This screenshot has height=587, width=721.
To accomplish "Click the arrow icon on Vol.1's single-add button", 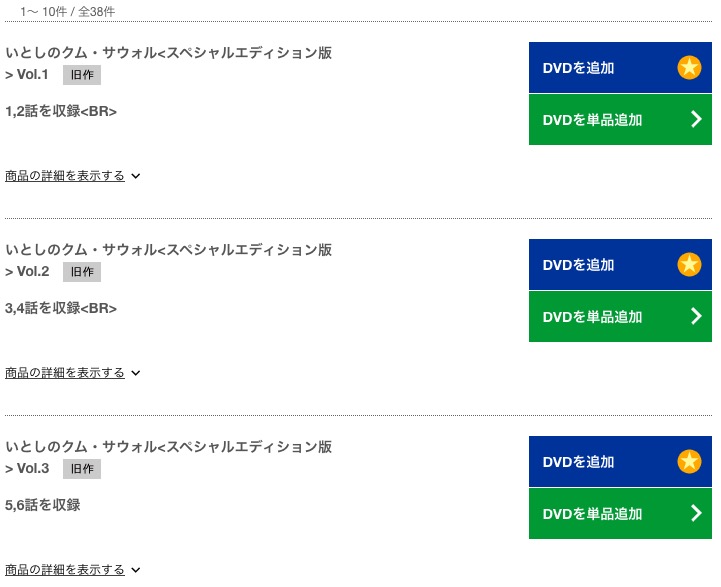I will (696, 120).
